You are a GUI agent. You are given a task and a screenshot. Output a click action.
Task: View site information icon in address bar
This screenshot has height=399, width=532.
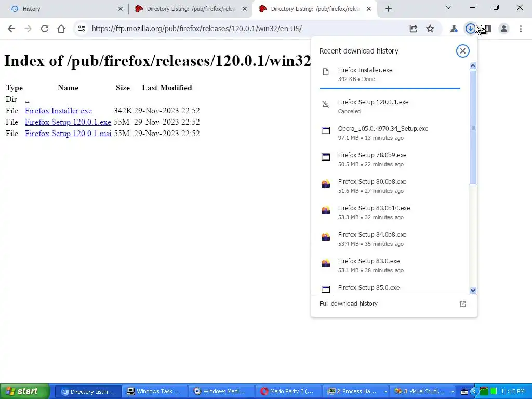coord(82,29)
